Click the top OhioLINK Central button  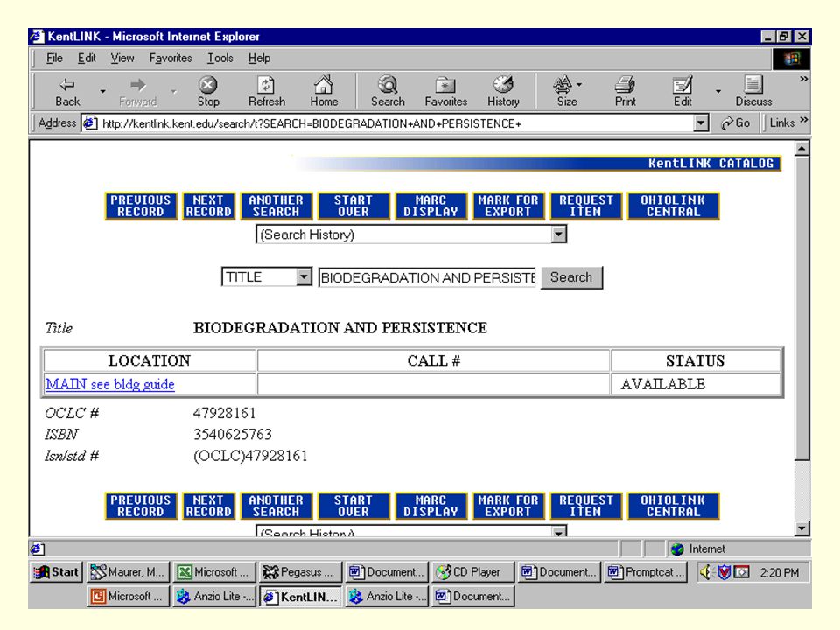[673, 206]
